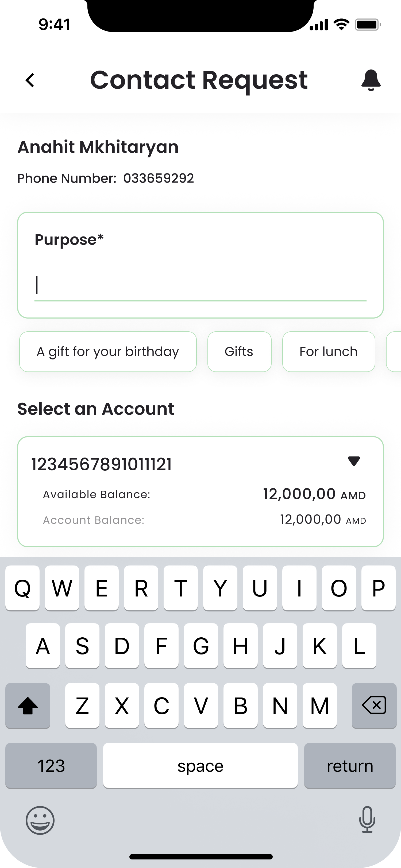The image size is (401, 868).
Task: Pick the Gifts purpose chip
Action: pyautogui.click(x=239, y=351)
